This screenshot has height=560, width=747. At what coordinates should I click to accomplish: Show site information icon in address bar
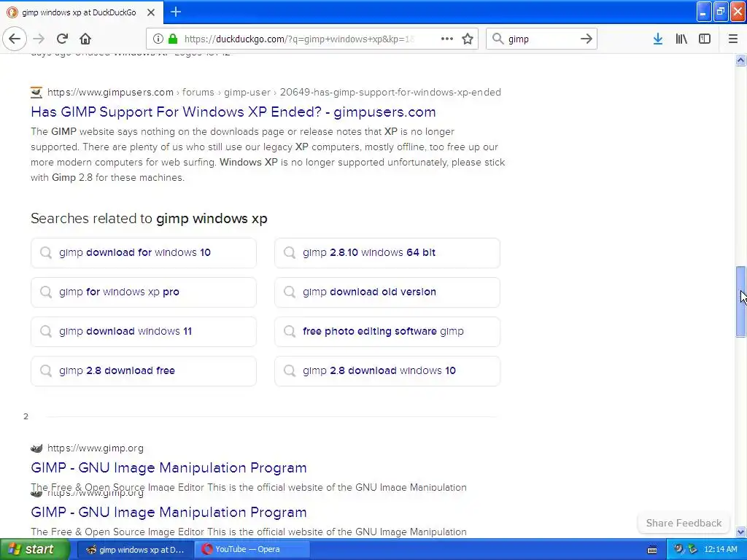(158, 39)
